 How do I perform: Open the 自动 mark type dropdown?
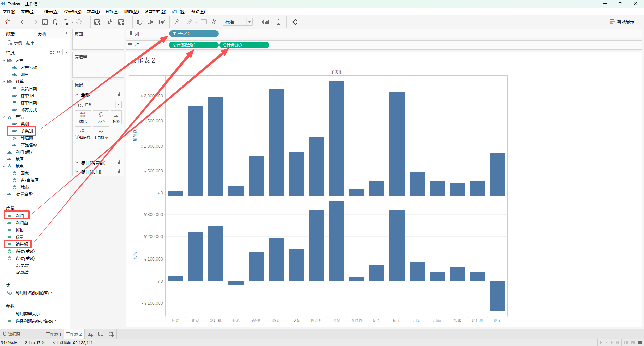[x=98, y=105]
